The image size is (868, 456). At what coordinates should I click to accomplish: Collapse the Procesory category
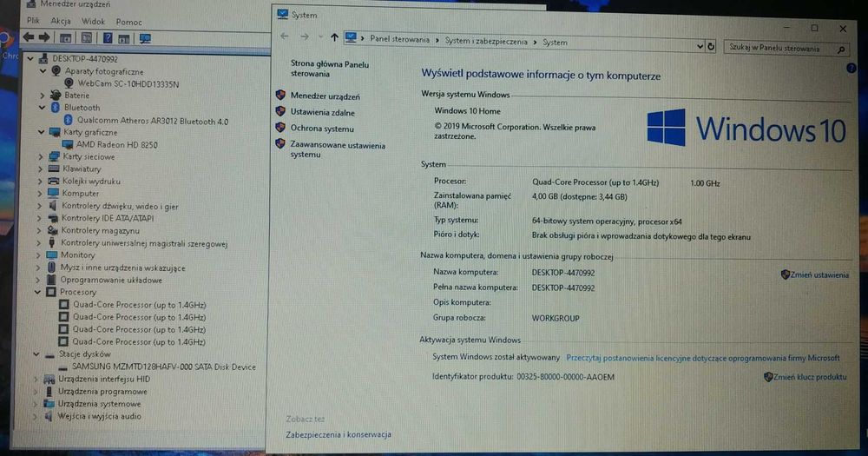point(38,292)
